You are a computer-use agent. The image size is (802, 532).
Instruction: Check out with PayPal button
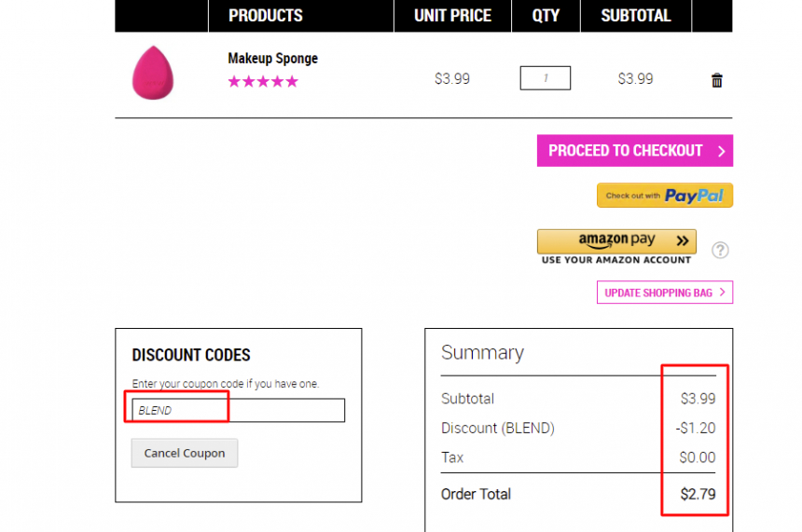pyautogui.click(x=664, y=196)
